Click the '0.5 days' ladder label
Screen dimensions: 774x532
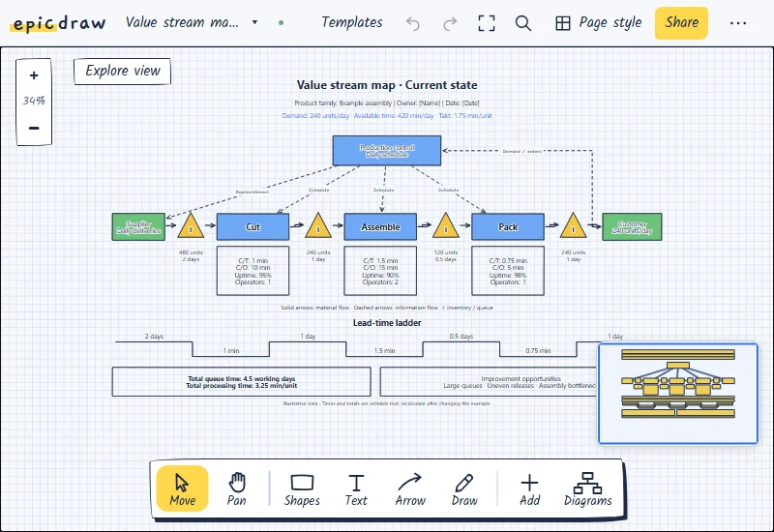(x=461, y=336)
